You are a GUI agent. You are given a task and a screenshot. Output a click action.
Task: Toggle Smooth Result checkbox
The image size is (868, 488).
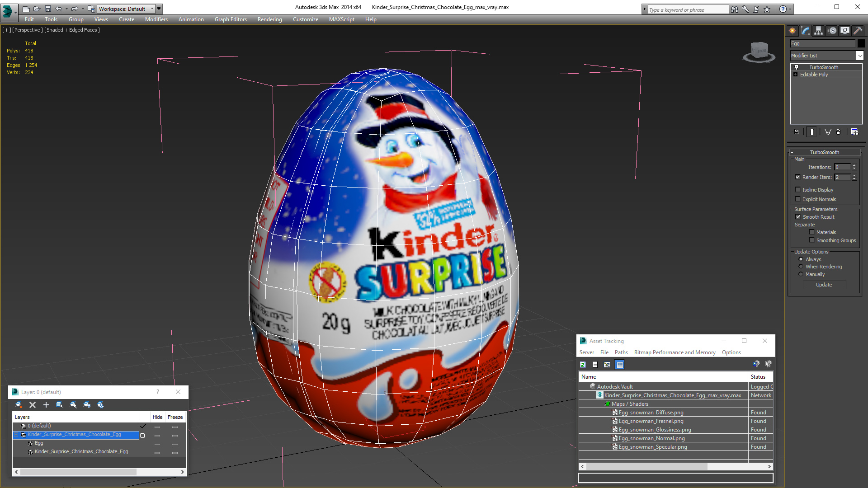coord(798,217)
